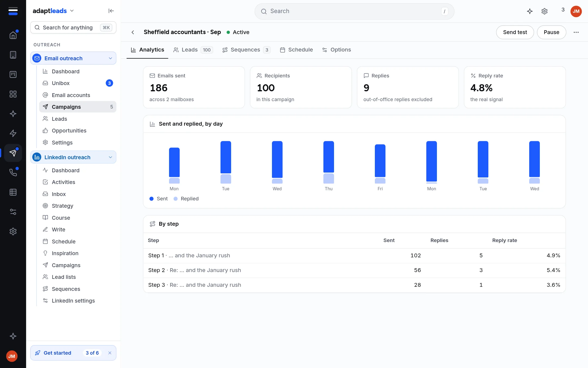Screen dimensions: 588x368
Task: Open Strategy in sidebar
Action: pyautogui.click(x=78, y=206)
